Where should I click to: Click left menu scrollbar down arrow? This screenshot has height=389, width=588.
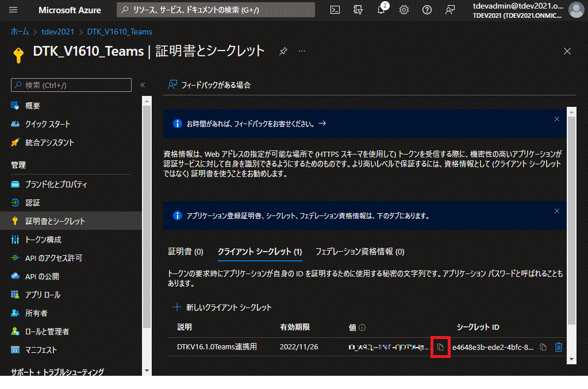pyautogui.click(x=147, y=371)
